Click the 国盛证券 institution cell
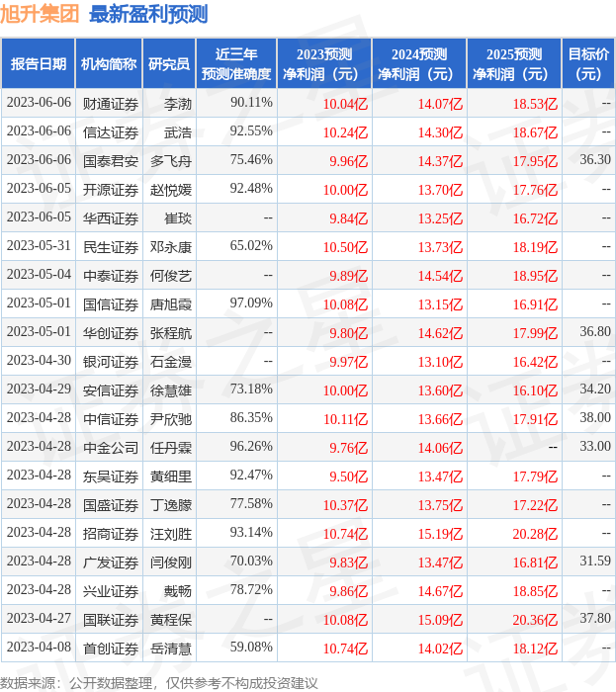616x692 pixels. coord(111,506)
